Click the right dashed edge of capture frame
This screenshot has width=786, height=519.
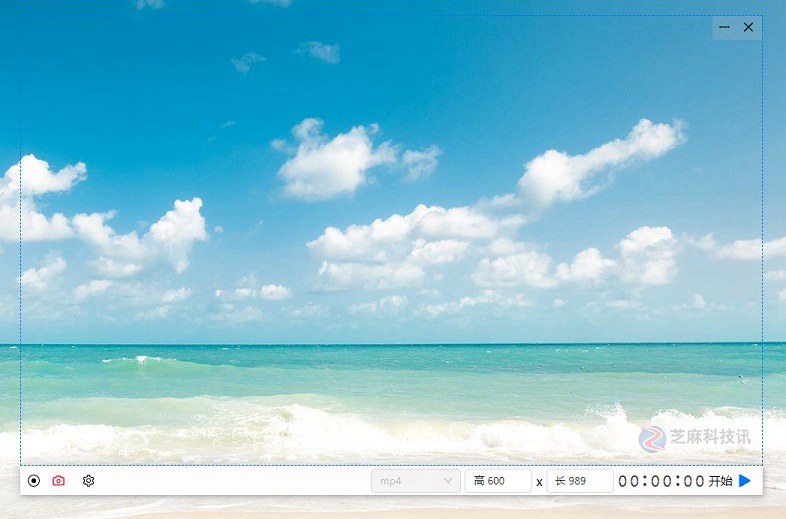(x=762, y=240)
